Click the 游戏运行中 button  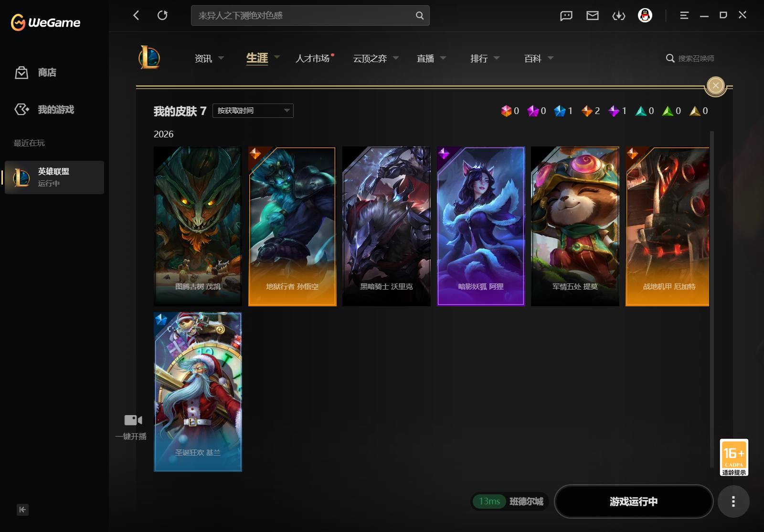point(634,501)
